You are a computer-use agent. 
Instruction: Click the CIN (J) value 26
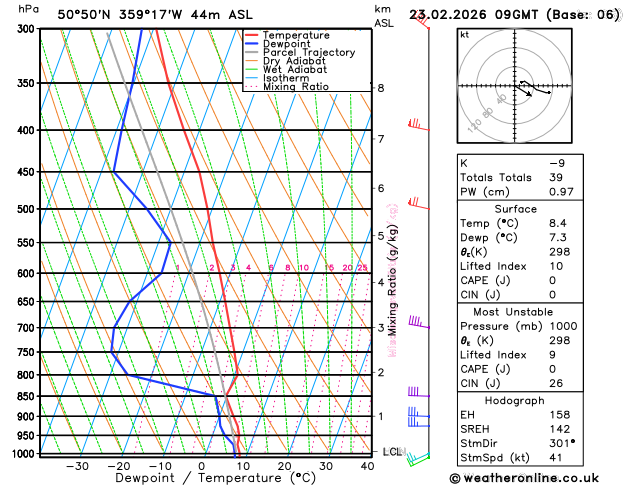(556, 383)
